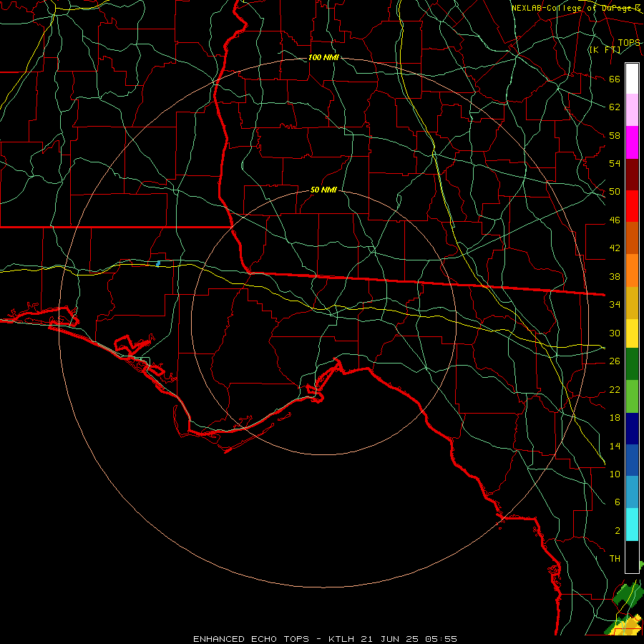Click the K FT units label
The image size is (644, 644).
coord(605,49)
